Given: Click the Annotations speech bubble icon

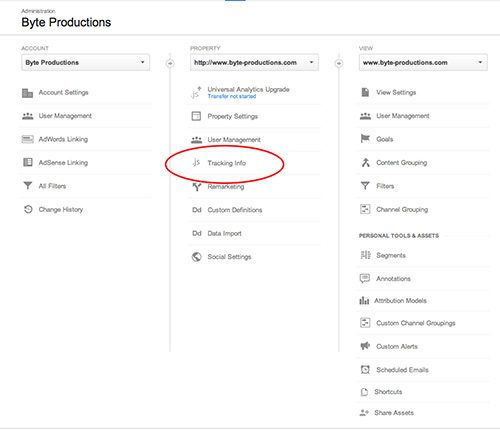Looking at the screenshot, I should [x=365, y=278].
